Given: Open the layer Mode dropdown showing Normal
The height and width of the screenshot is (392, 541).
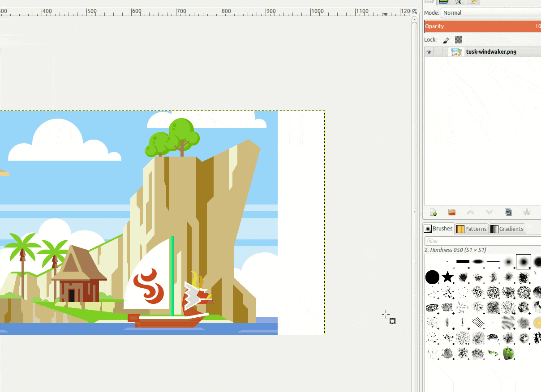Looking at the screenshot, I should pyautogui.click(x=491, y=13).
